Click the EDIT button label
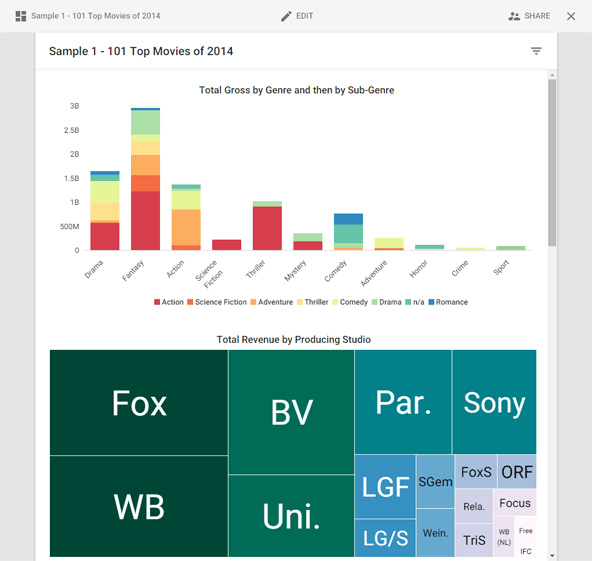Image resolution: width=592 pixels, height=561 pixels. pyautogui.click(x=305, y=16)
